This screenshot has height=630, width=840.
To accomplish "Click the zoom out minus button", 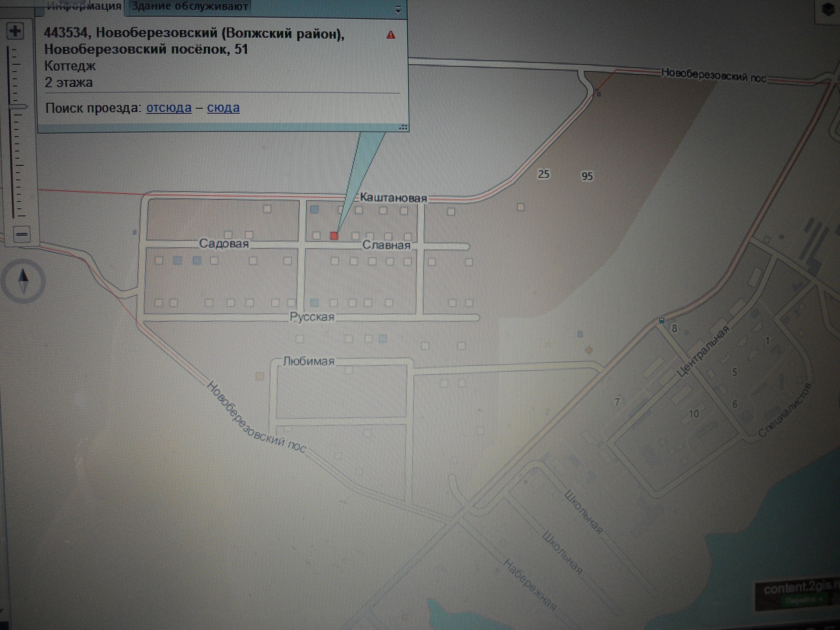I will (21, 234).
